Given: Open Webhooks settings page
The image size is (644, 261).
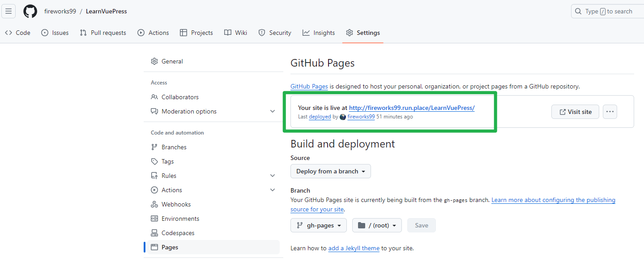Looking at the screenshot, I should click(176, 204).
